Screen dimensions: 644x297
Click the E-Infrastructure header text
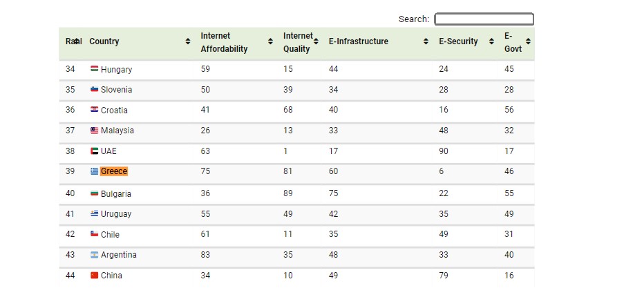point(358,41)
